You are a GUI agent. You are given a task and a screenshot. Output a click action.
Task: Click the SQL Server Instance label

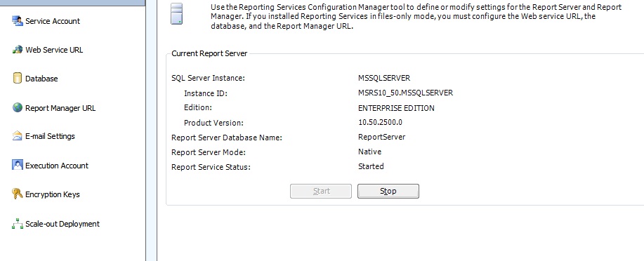click(209, 78)
